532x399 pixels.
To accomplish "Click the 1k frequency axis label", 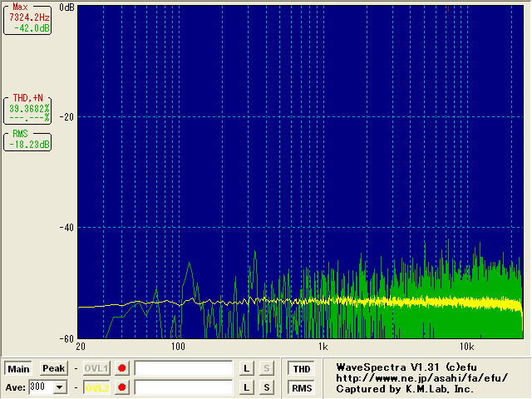I will pyautogui.click(x=323, y=347).
